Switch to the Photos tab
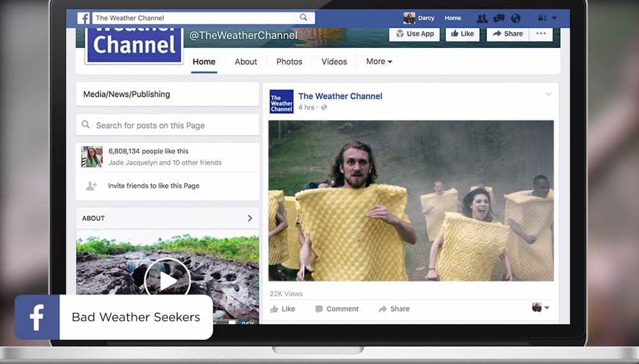The image size is (639, 364). pos(289,62)
